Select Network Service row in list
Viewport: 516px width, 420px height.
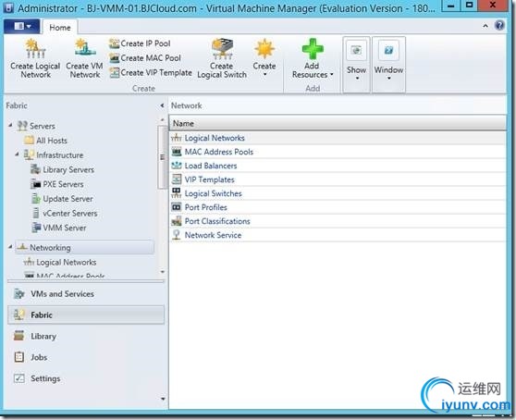click(x=338, y=235)
